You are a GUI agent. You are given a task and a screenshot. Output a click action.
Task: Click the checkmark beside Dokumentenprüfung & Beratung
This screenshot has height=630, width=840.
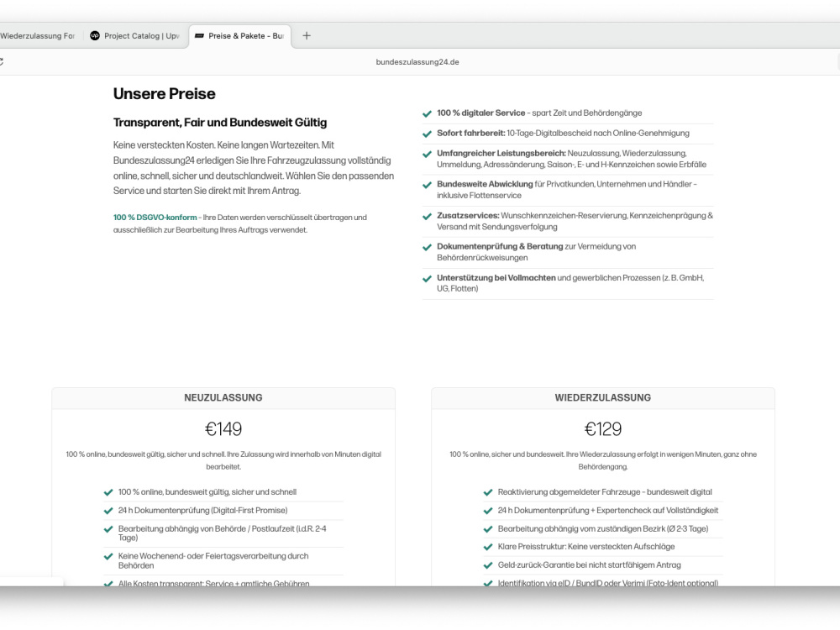[x=427, y=248]
